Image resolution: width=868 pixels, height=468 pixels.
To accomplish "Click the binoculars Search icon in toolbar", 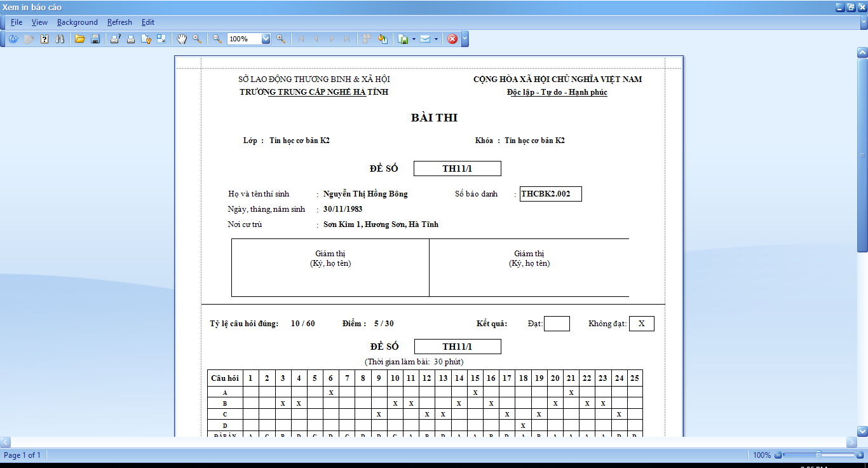I will pos(60,39).
